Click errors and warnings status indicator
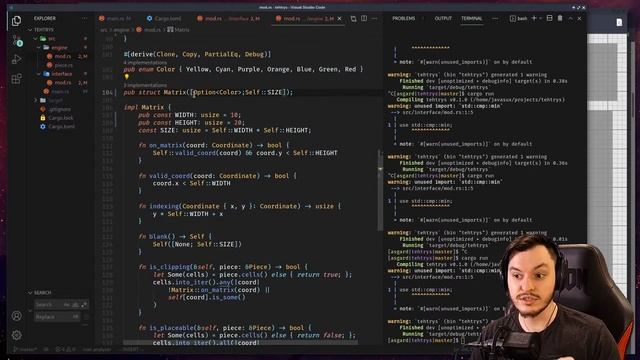Screen dimensions: 640x360 click(x=65, y=349)
